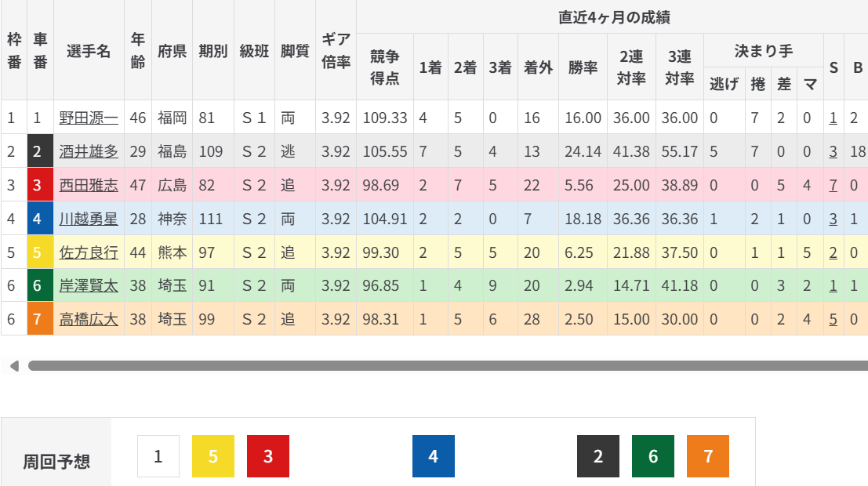Select blue number 4 badge in 周回予想

434,456
